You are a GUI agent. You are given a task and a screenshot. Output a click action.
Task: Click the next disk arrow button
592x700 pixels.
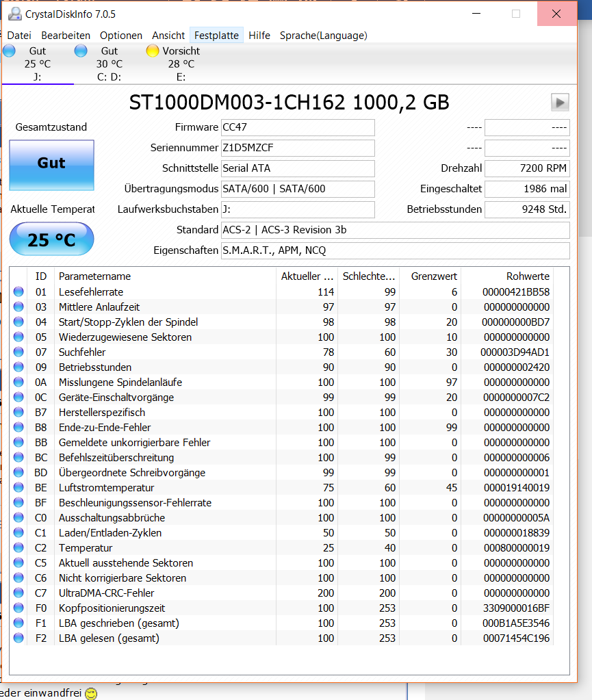(560, 102)
